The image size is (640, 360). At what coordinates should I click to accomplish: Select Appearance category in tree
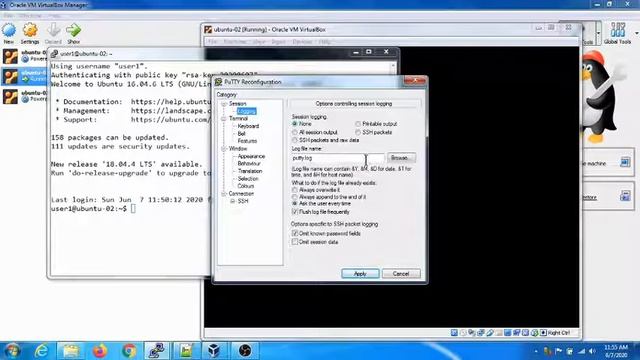pyautogui.click(x=251, y=156)
